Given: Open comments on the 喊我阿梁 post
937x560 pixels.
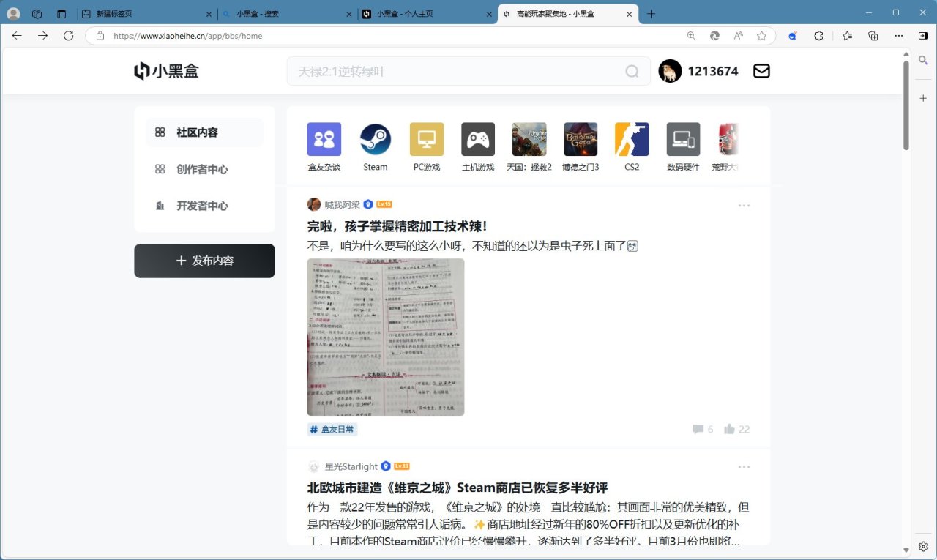Looking at the screenshot, I should (x=702, y=429).
